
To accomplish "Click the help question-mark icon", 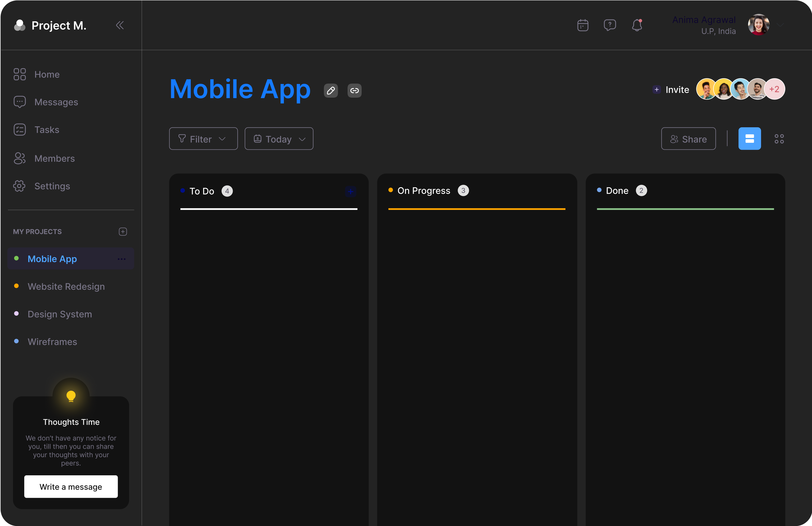I will (x=610, y=25).
